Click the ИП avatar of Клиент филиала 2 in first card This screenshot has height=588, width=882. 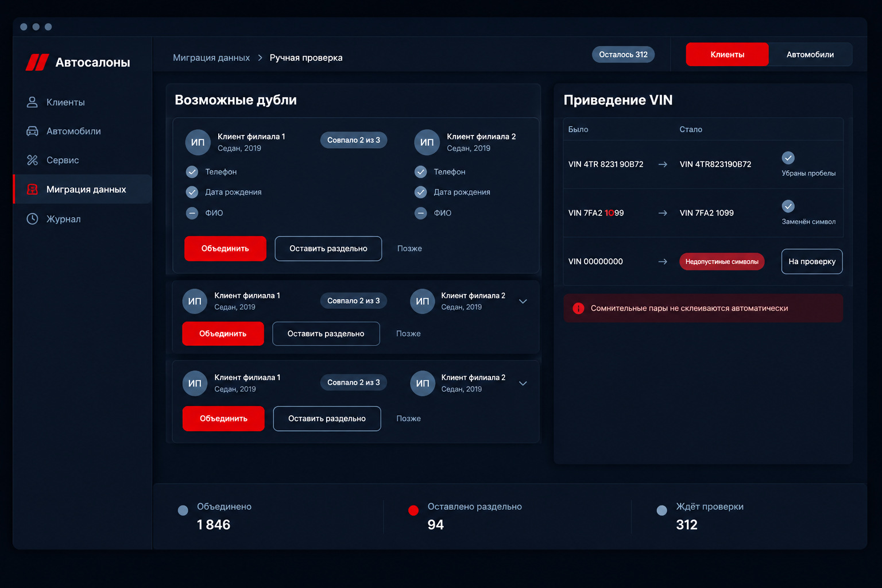tap(427, 142)
